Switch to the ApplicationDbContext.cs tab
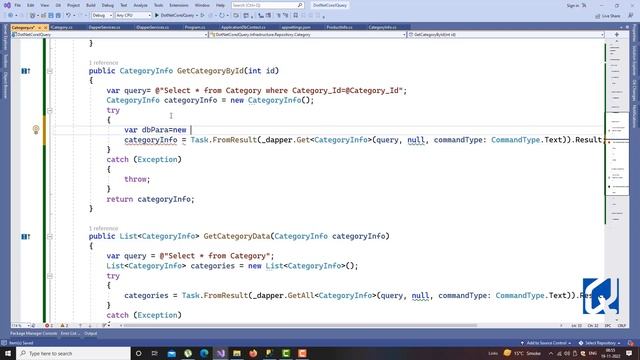The height and width of the screenshot is (360, 640). tap(243, 27)
